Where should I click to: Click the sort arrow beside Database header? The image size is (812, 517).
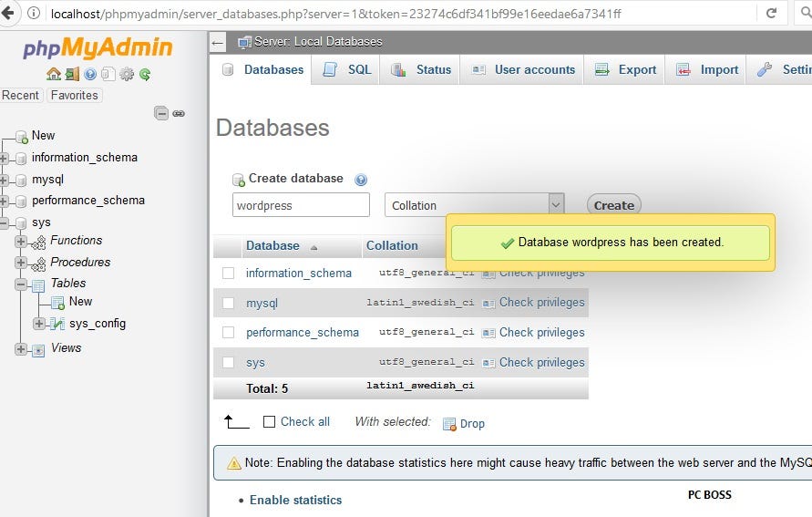tap(313, 248)
